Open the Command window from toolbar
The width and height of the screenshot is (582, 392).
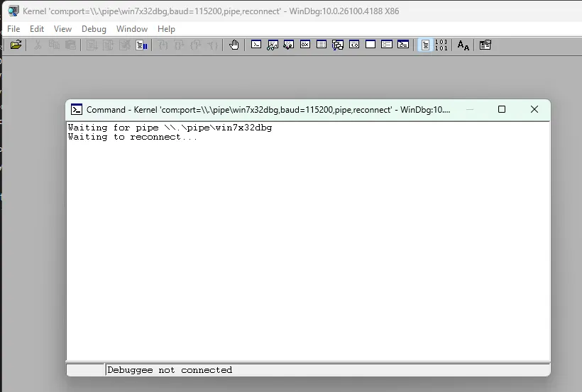256,45
